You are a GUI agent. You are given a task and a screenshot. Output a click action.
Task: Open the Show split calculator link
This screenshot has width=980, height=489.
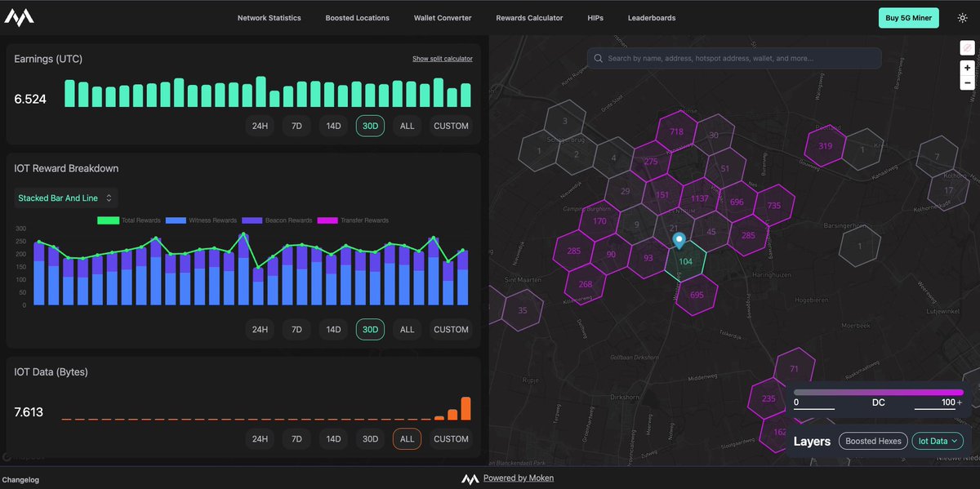(x=442, y=59)
